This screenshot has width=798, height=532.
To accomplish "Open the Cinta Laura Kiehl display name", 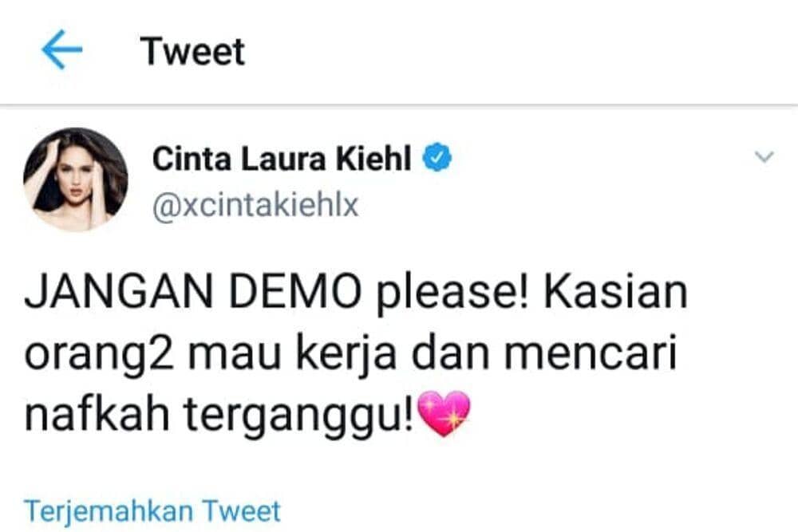I will tap(282, 158).
